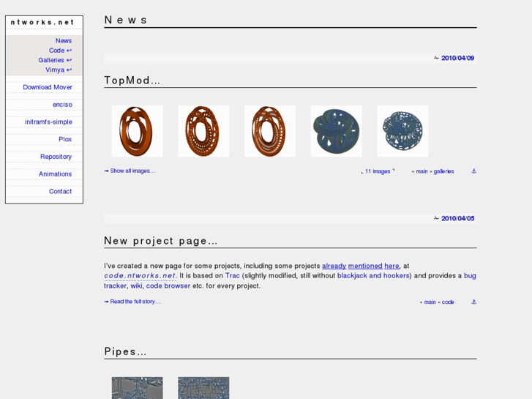This screenshot has height=399, width=532.
Task: Click the 11 images link
Action: click(x=378, y=171)
